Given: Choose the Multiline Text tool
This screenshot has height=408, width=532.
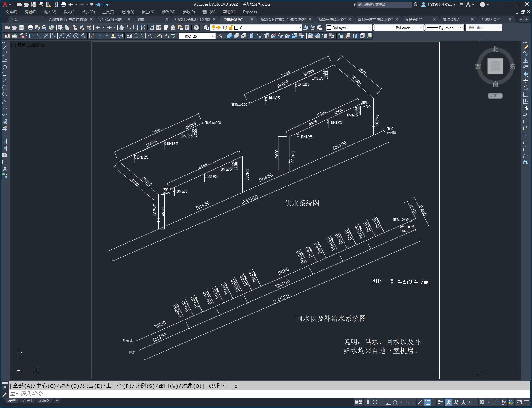Looking at the screenshot, I should pos(5,169).
